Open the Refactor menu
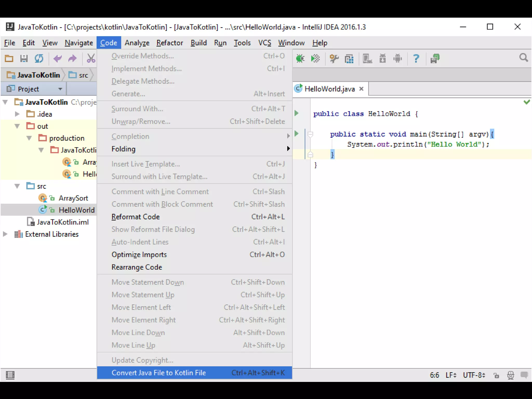Viewport: 532px width, 399px height. pos(169,43)
